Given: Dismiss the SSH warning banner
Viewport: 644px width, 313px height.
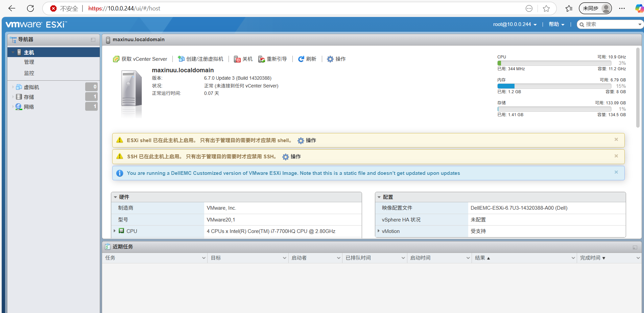Looking at the screenshot, I should pyautogui.click(x=616, y=156).
